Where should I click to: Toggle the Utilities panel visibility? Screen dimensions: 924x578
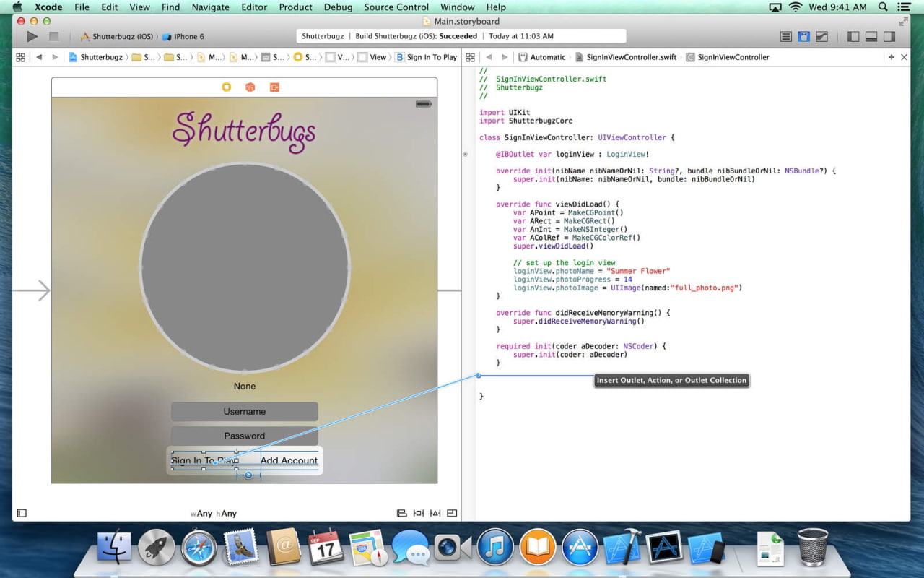889,36
